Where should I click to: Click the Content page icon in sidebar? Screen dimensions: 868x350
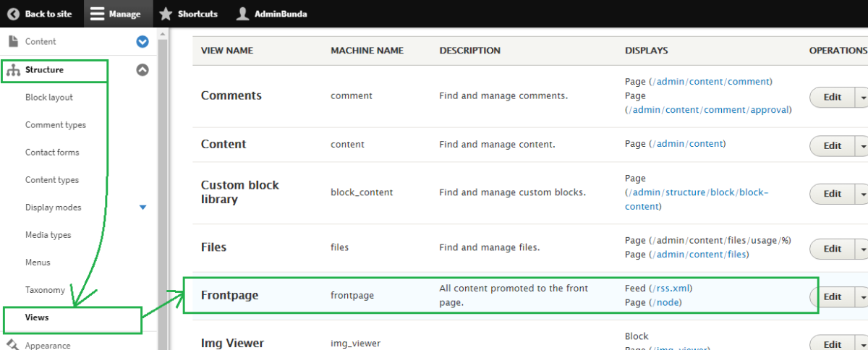tap(13, 41)
